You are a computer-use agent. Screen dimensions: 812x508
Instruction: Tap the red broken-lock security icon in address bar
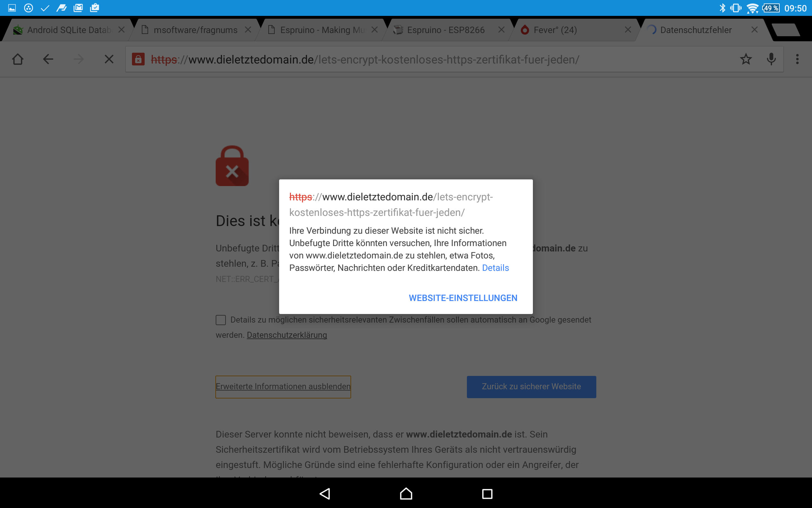click(x=138, y=59)
